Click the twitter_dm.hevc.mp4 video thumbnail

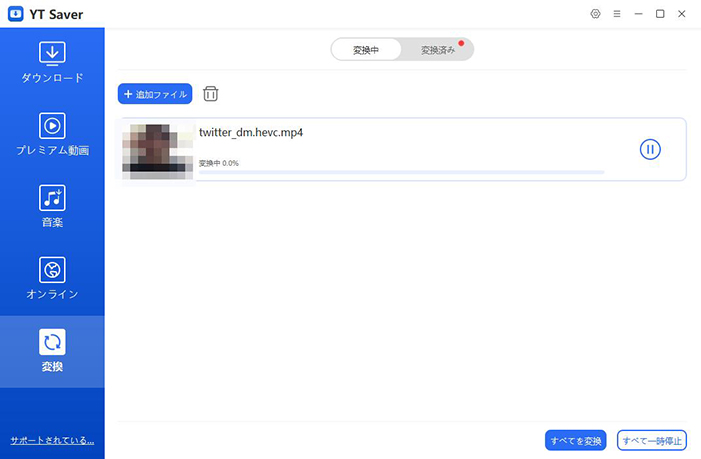(x=158, y=152)
